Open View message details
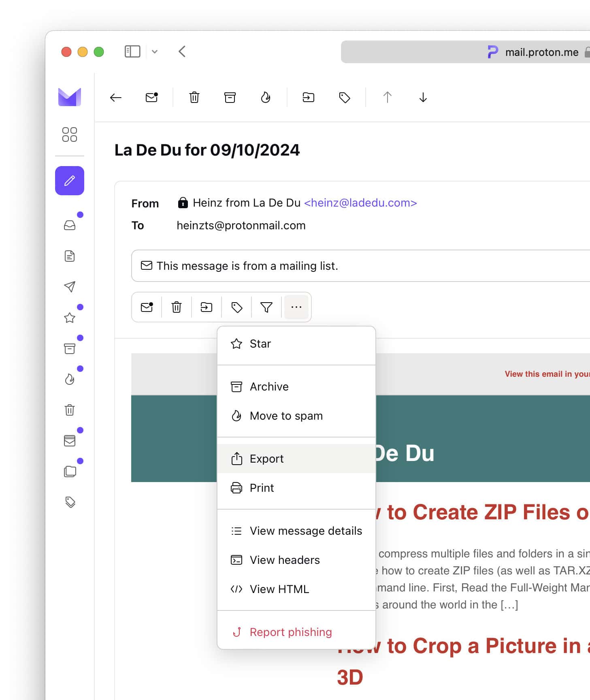590x700 pixels. pos(296,531)
